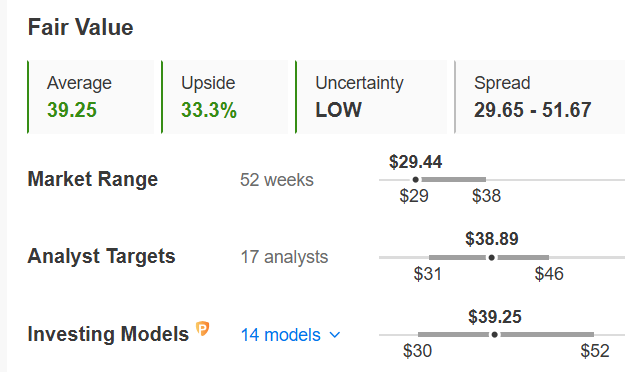625x372 pixels.
Task: Select the Uncertainty LOW card
Action: coord(371,97)
